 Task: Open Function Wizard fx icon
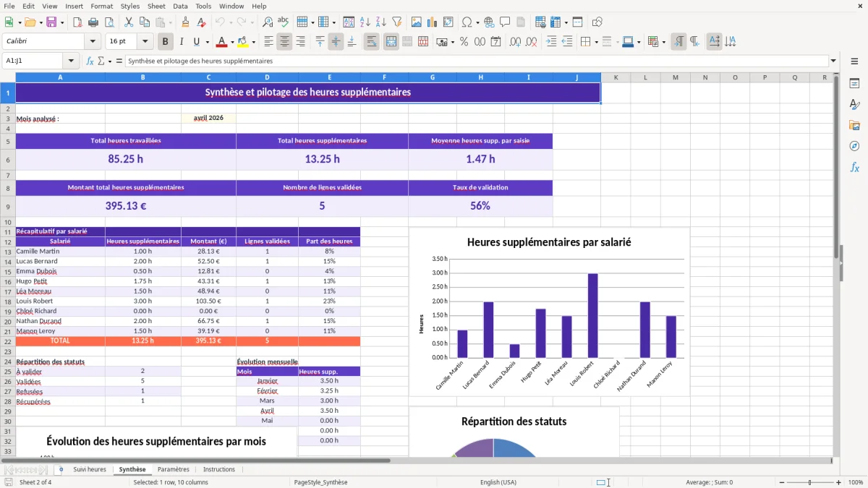[90, 61]
